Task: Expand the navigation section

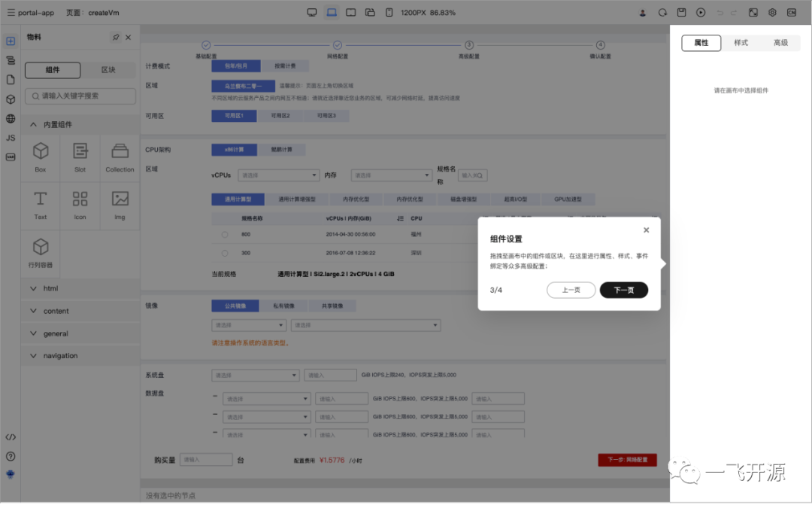Action: click(x=80, y=355)
